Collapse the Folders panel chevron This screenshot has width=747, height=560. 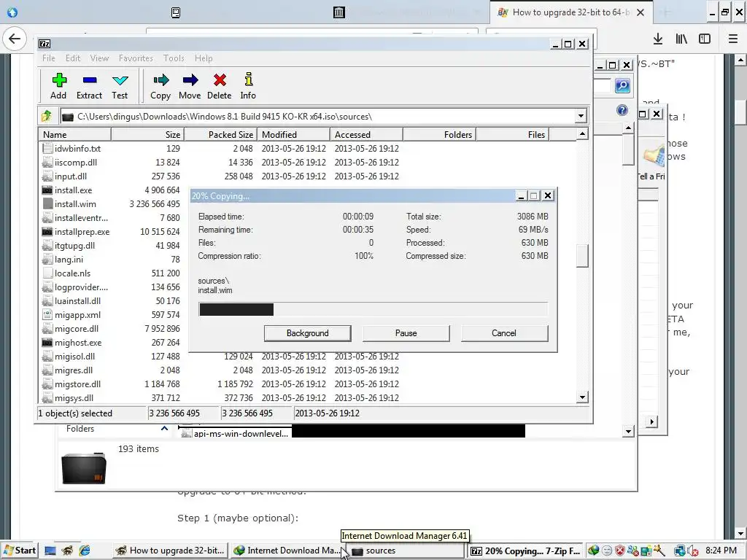click(x=164, y=429)
